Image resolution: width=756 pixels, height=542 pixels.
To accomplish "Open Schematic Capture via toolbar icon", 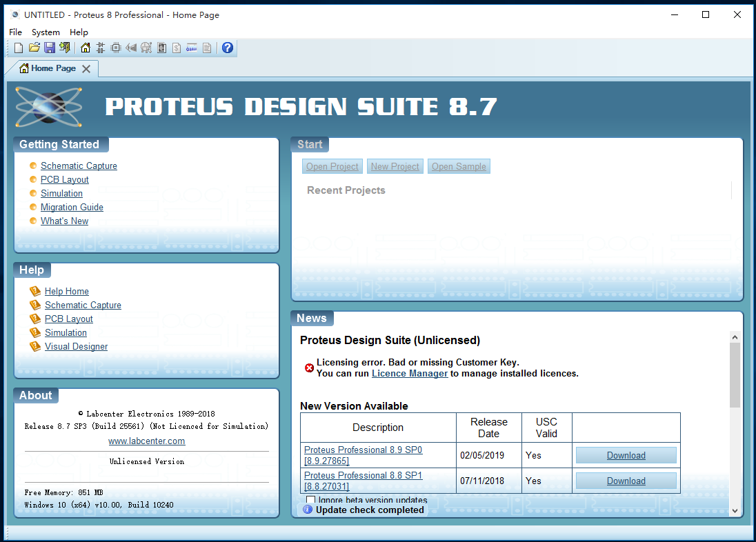I will (100, 48).
